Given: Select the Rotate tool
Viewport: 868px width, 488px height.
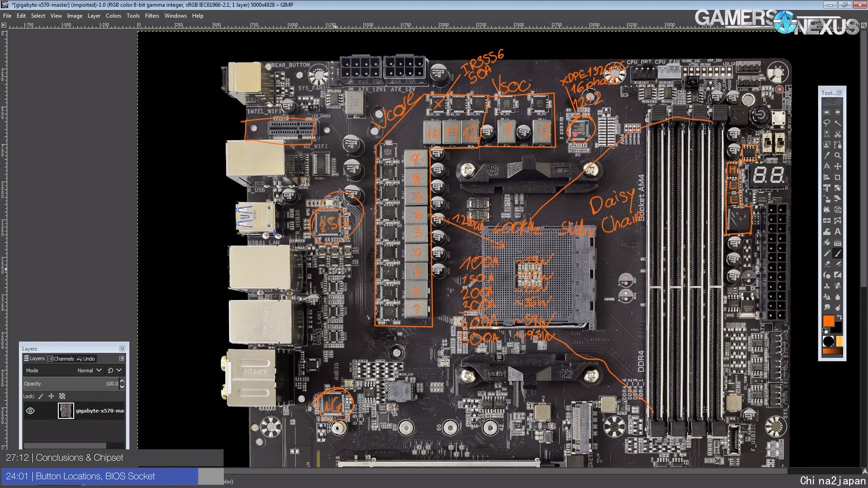Looking at the screenshot, I should (838, 188).
